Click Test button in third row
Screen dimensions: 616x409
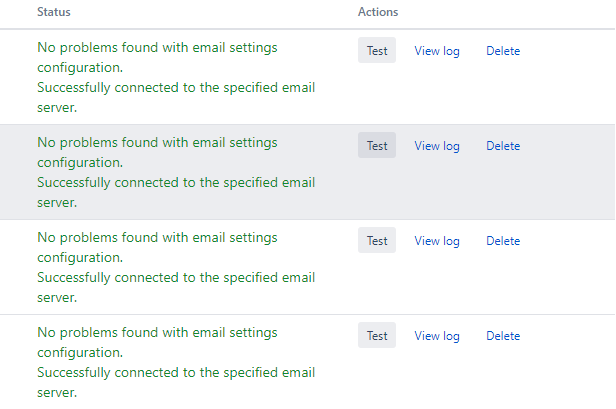(377, 240)
